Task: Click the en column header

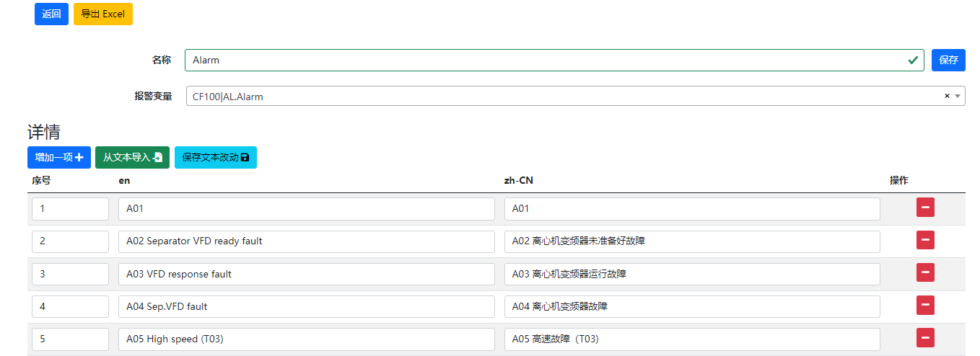Action: pos(124,181)
